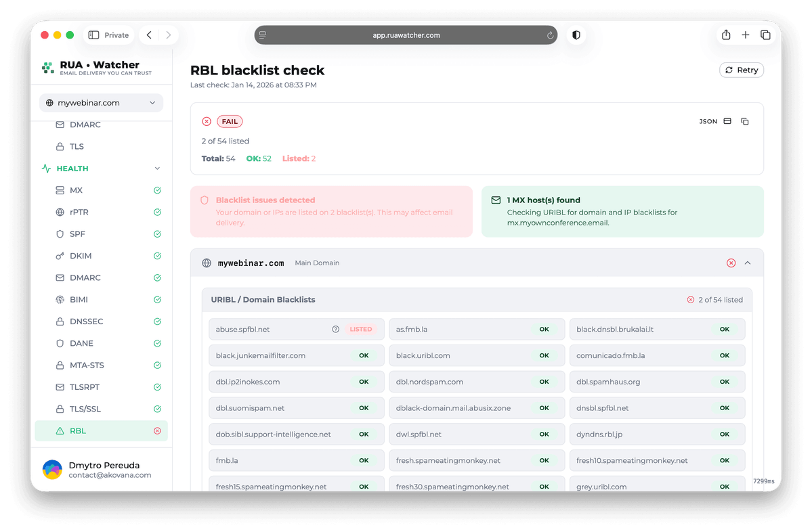Open Safari's privacy shield icon
This screenshot has width=812, height=532.
click(x=576, y=35)
